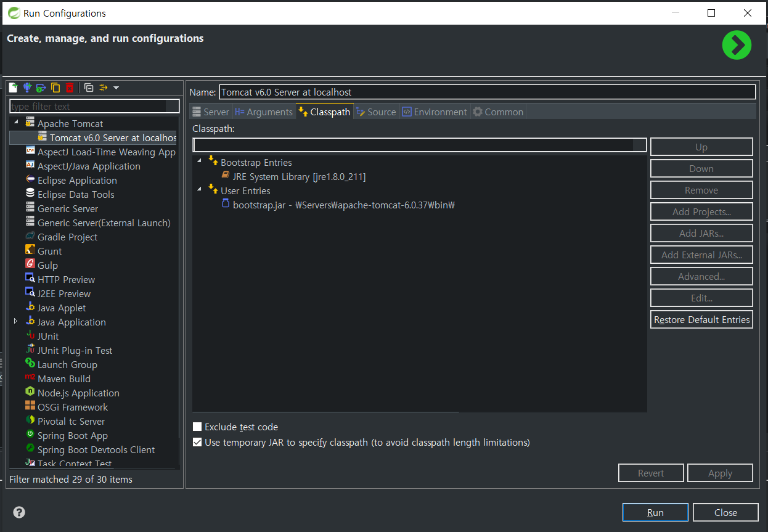Toggle Exclude test code checkbox
Image resolution: width=768 pixels, height=532 pixels.
pyautogui.click(x=197, y=427)
